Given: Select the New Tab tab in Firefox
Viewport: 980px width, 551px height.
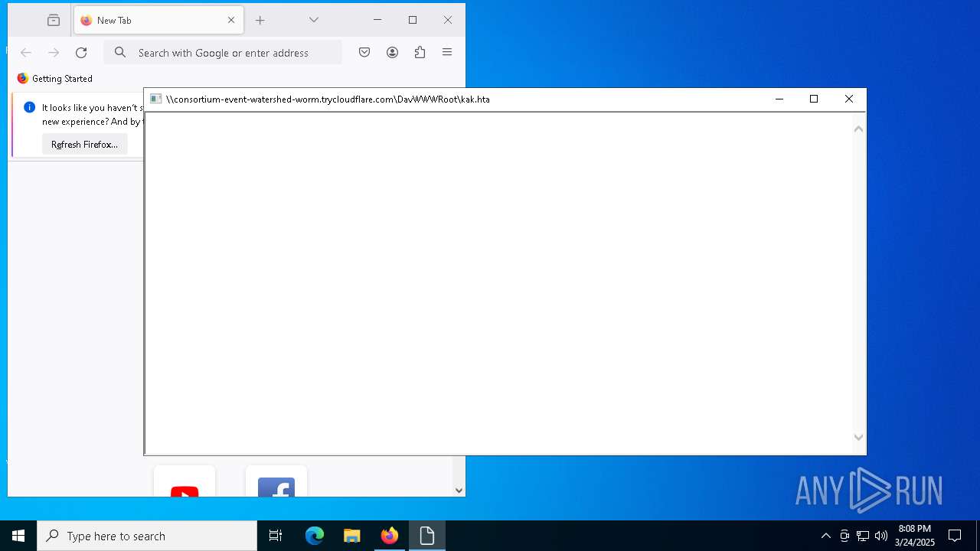Looking at the screenshot, I should (158, 21).
